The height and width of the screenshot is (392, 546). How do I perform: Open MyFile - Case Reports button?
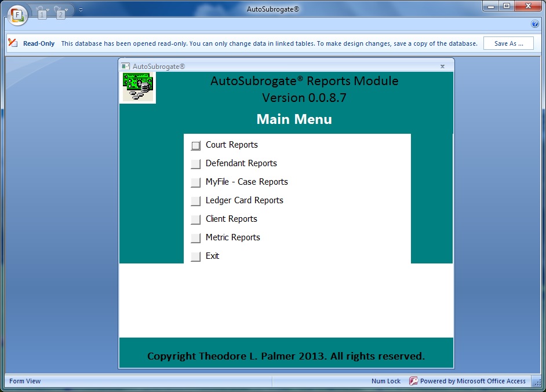pyautogui.click(x=196, y=182)
